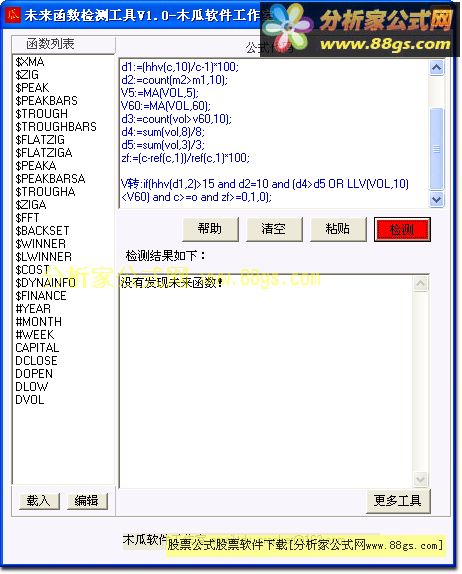Screen dimensions: 462x574
Task: Select $DYNAINFO in function list
Action: 45,283
